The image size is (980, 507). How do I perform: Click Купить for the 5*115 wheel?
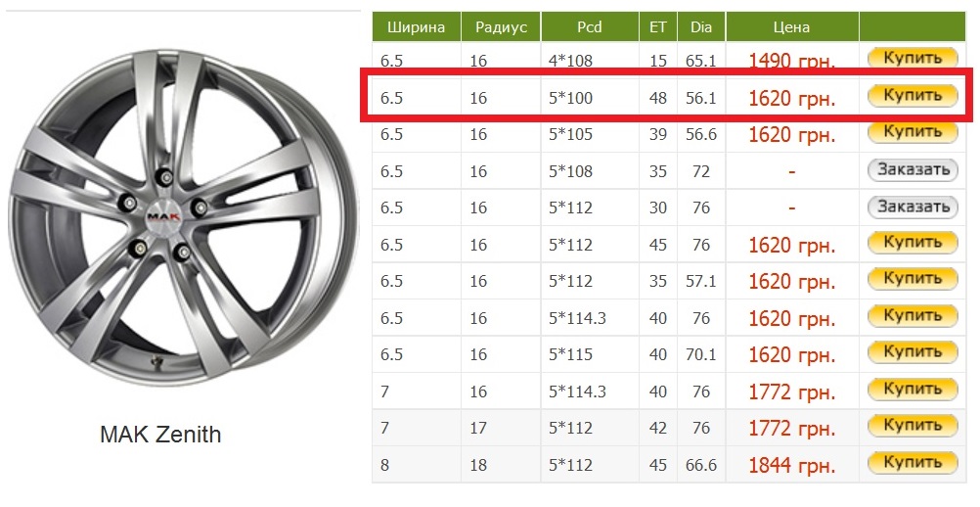(912, 351)
